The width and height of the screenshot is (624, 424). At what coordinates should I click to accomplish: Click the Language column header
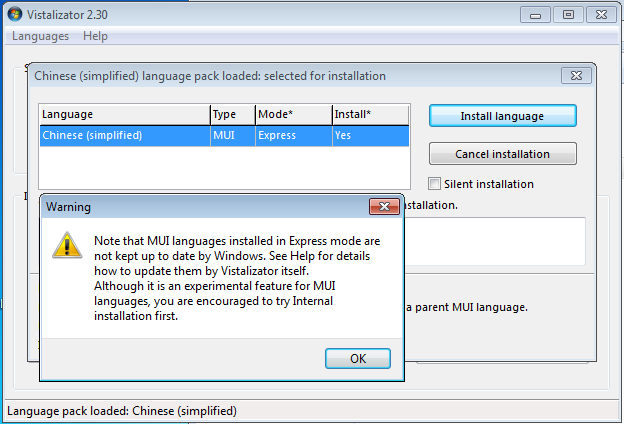[125, 115]
